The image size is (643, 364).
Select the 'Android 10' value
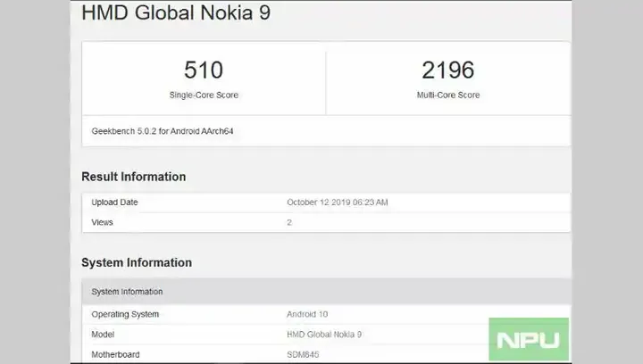307,314
